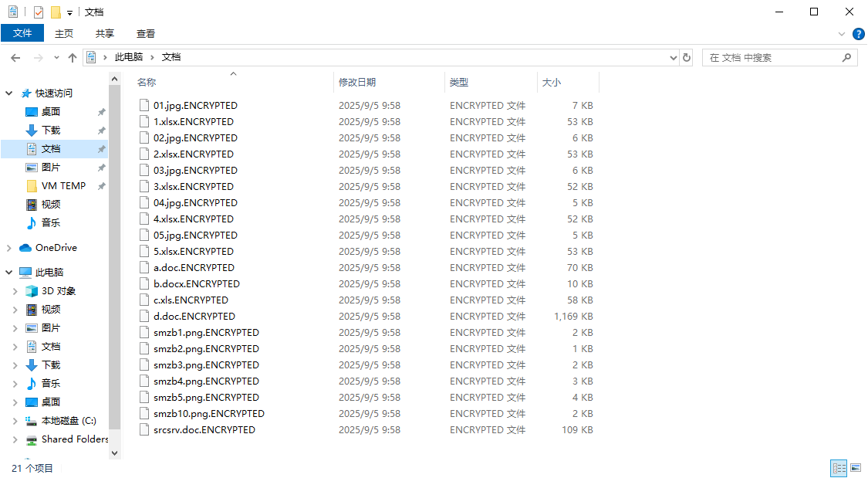Screen dimensions: 868x478
Task: Expand the 本地磁盘 (C:) tree node
Action: point(15,421)
